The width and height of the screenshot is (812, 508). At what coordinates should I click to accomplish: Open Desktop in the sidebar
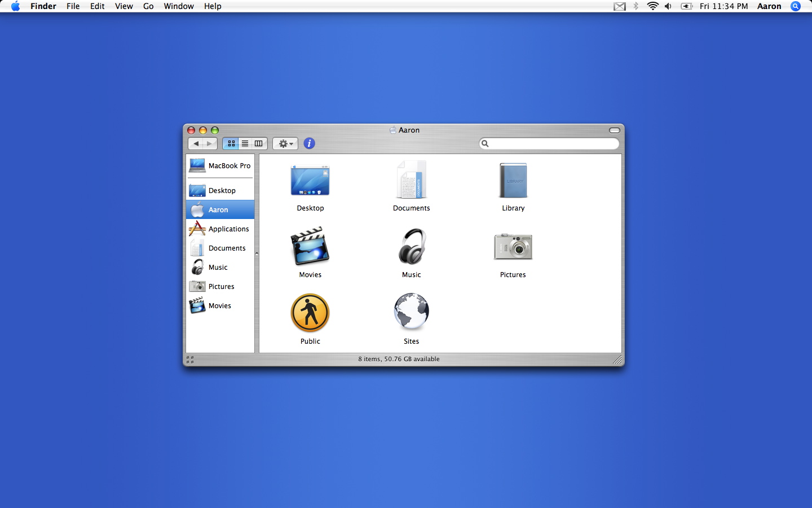click(220, 190)
